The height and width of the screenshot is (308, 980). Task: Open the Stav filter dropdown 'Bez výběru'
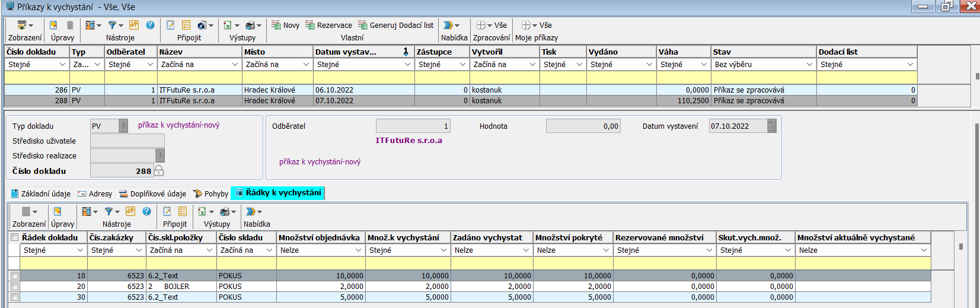(809, 64)
